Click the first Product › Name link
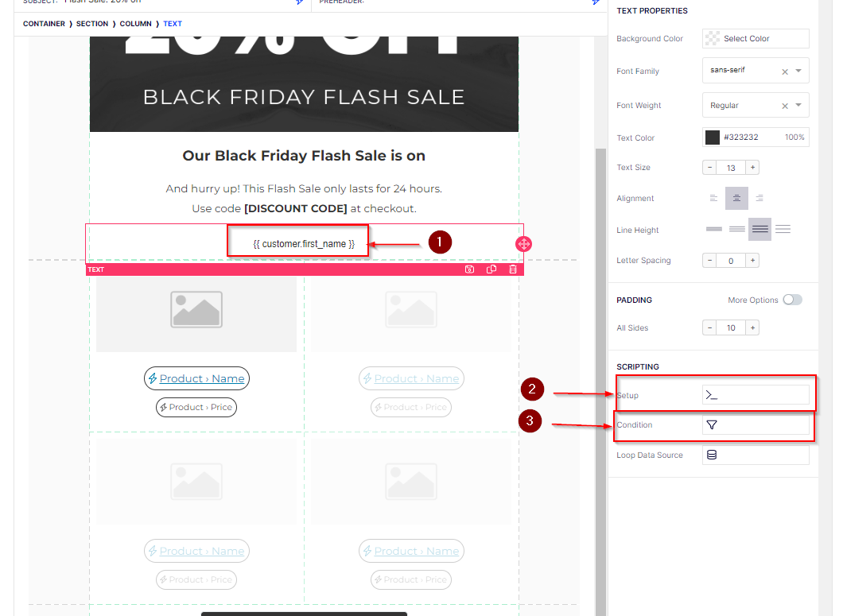Viewport: 843px width, 616px height. tap(201, 378)
